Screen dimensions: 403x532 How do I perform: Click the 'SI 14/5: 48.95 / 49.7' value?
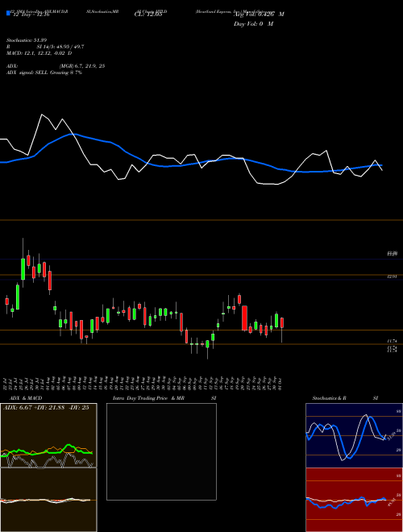point(60,47)
